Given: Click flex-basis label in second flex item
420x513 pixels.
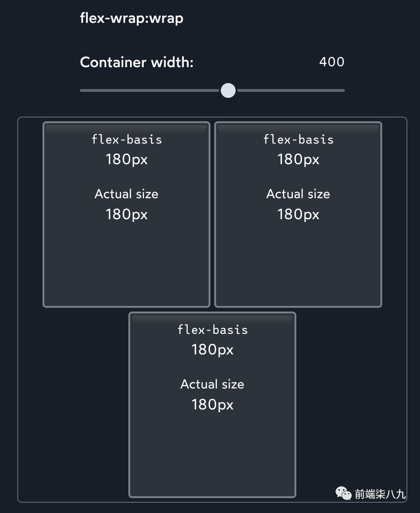Looking at the screenshot, I should (x=298, y=140).
